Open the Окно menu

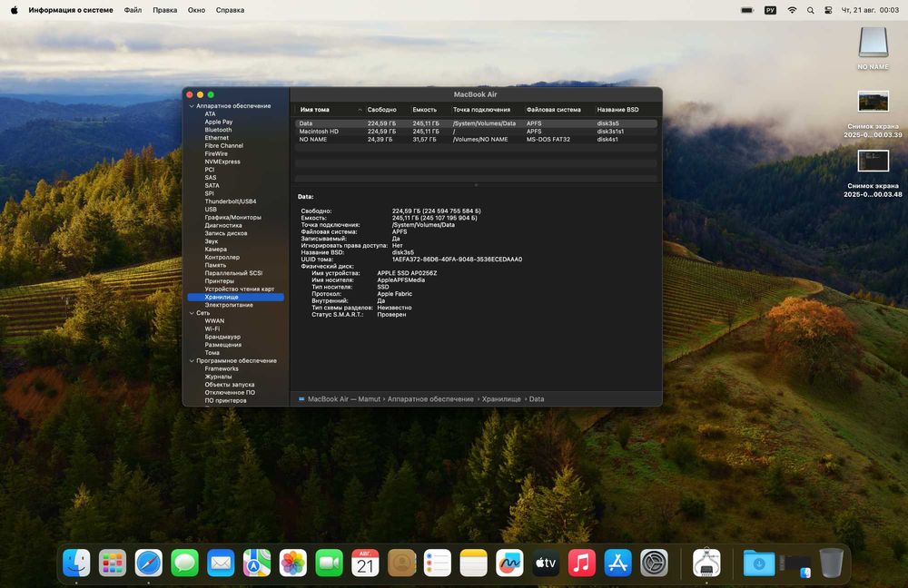click(196, 10)
